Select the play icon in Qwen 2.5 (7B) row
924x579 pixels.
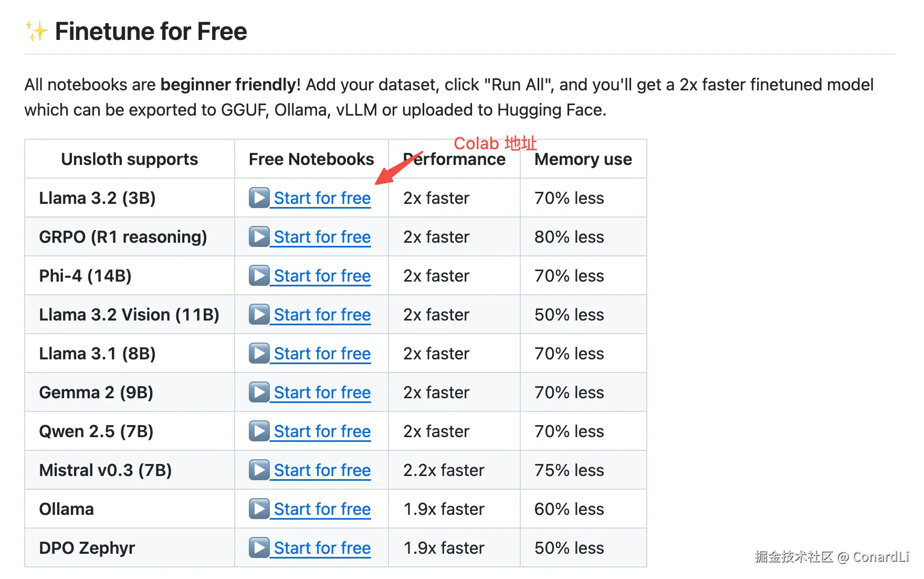click(259, 431)
